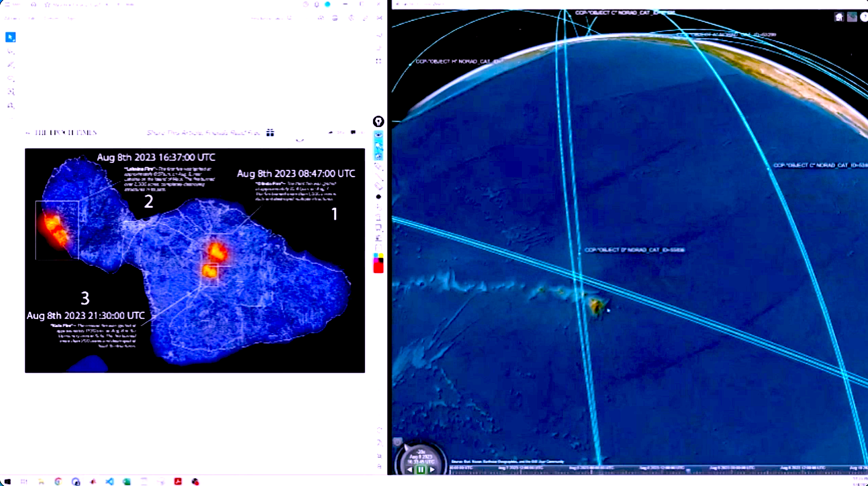Pick the highlighter pen tool

coord(11,65)
